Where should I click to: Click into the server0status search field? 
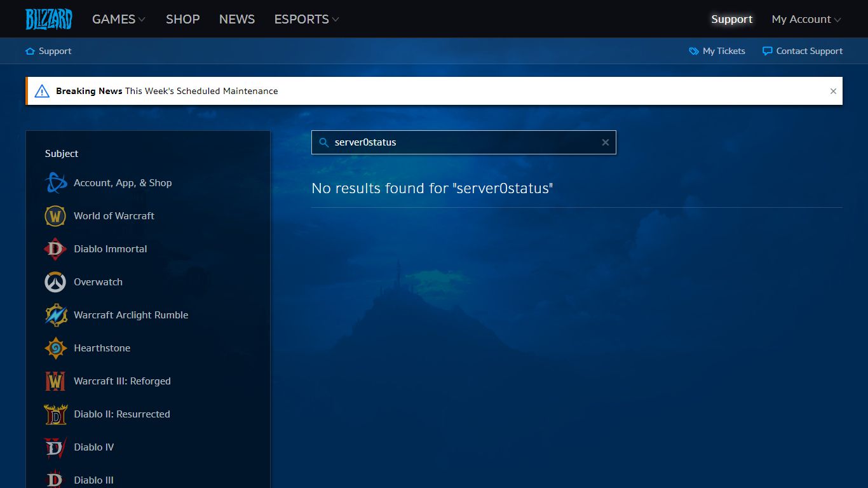point(464,142)
